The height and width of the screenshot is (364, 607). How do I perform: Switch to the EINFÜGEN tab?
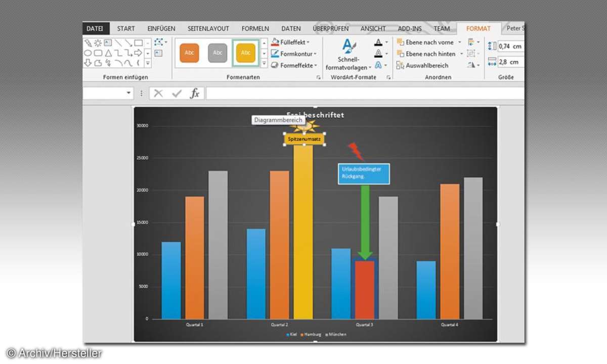pos(161,29)
